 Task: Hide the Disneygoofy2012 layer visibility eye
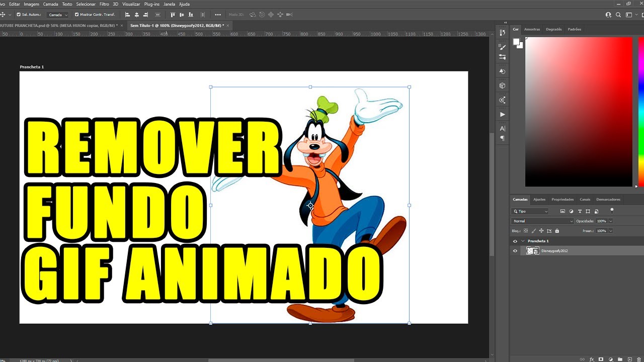click(x=515, y=251)
